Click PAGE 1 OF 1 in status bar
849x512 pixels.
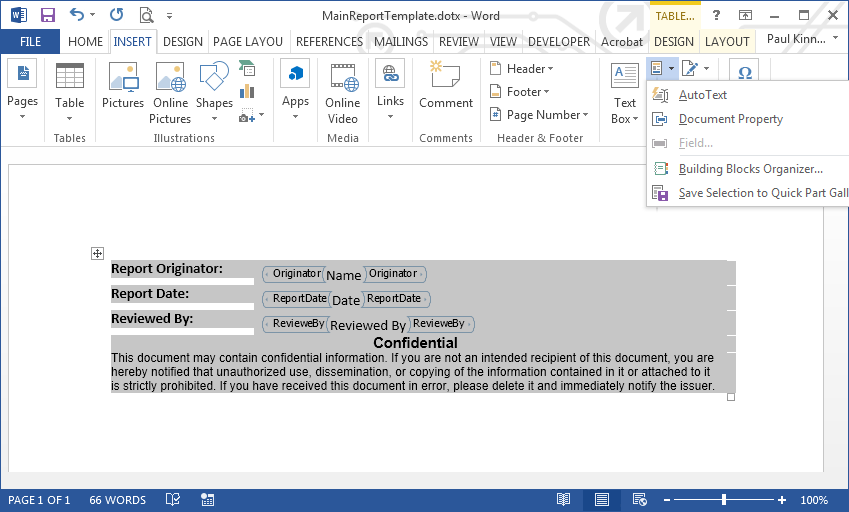coord(39,500)
